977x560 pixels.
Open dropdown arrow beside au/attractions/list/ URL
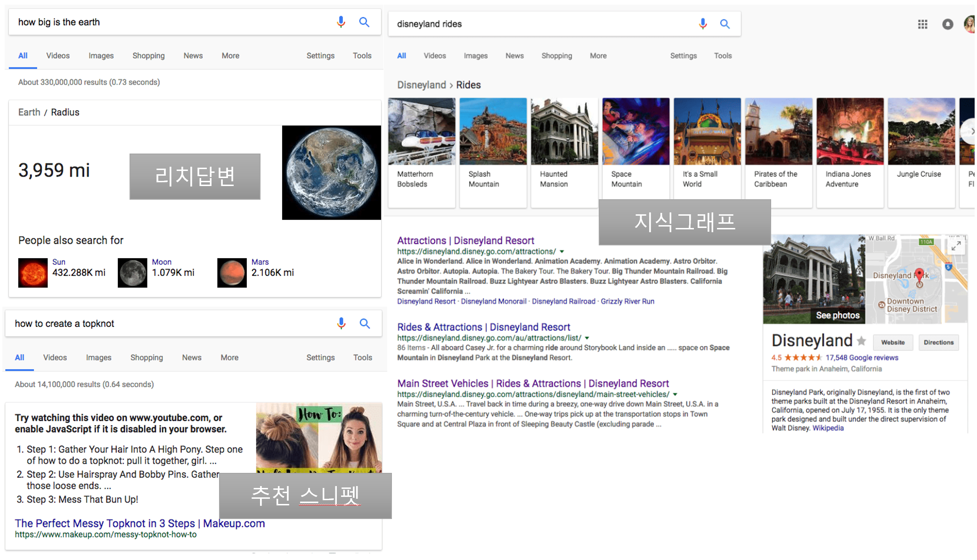click(x=587, y=338)
